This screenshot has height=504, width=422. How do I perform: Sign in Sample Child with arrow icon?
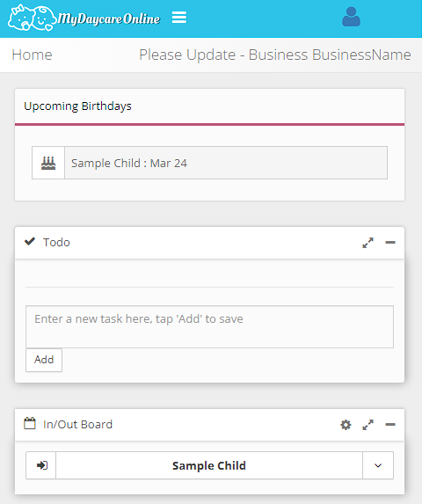41,465
